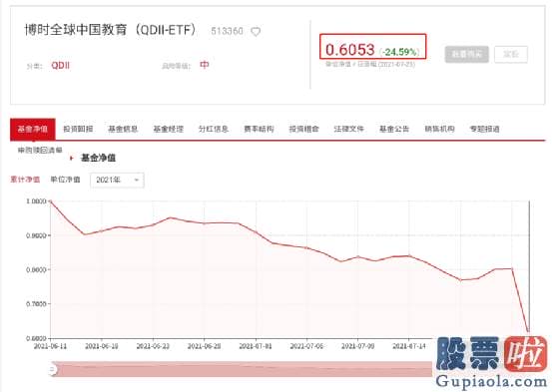This screenshot has height=392, width=552.
Task: Open the 分红信息 tab
Action: (x=214, y=129)
